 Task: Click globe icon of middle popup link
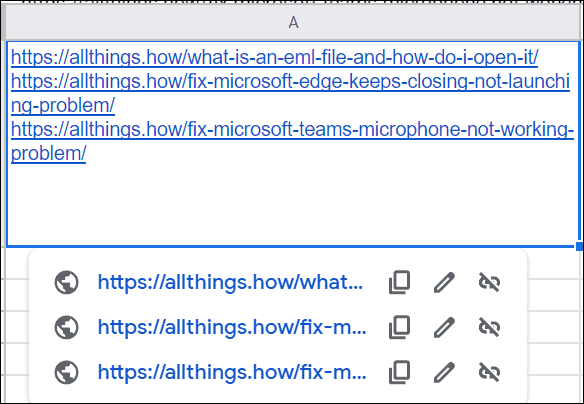click(66, 327)
